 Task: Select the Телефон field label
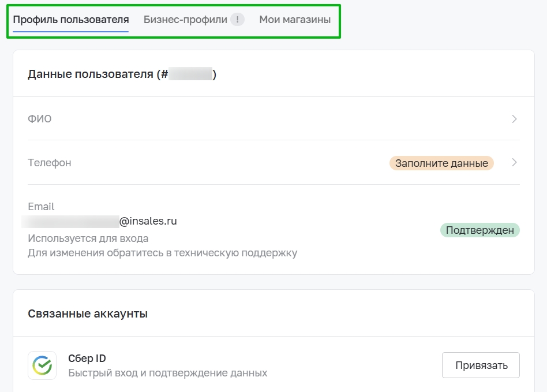tap(50, 163)
